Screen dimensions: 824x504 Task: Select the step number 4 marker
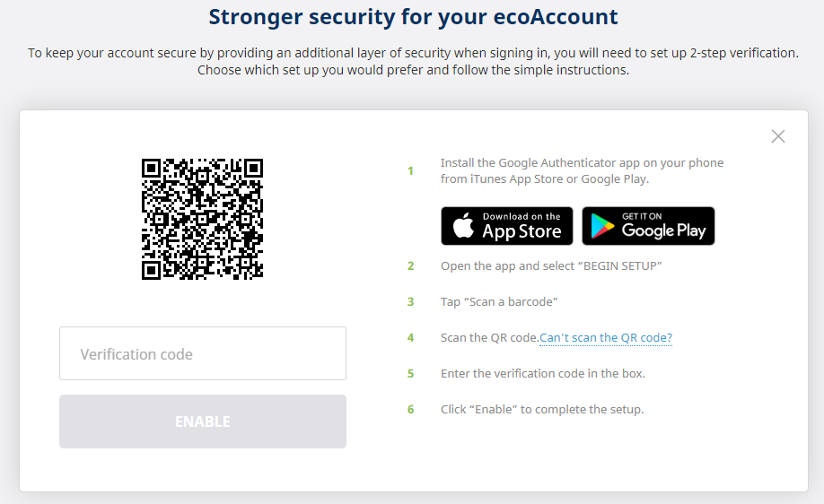pos(411,338)
